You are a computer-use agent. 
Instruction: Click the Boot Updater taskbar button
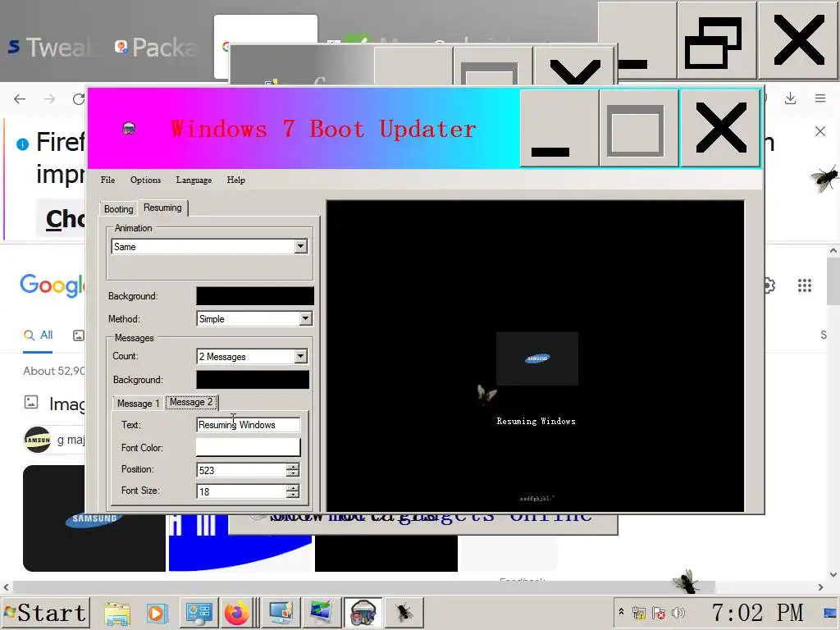[x=363, y=613]
